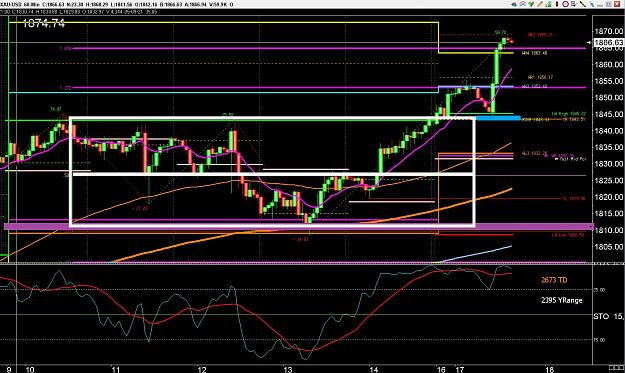Click the dark red candlestick icon
This screenshot has height=373, width=625.
(557, 4)
